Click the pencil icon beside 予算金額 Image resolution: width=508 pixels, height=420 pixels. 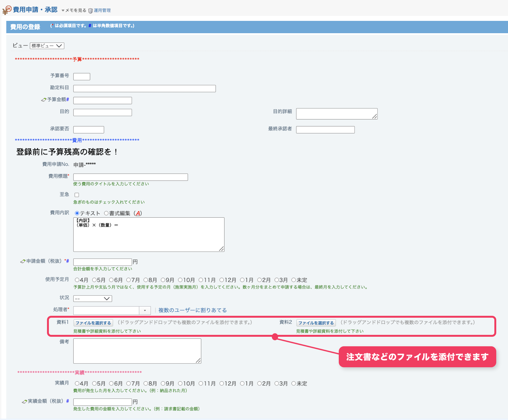click(44, 100)
